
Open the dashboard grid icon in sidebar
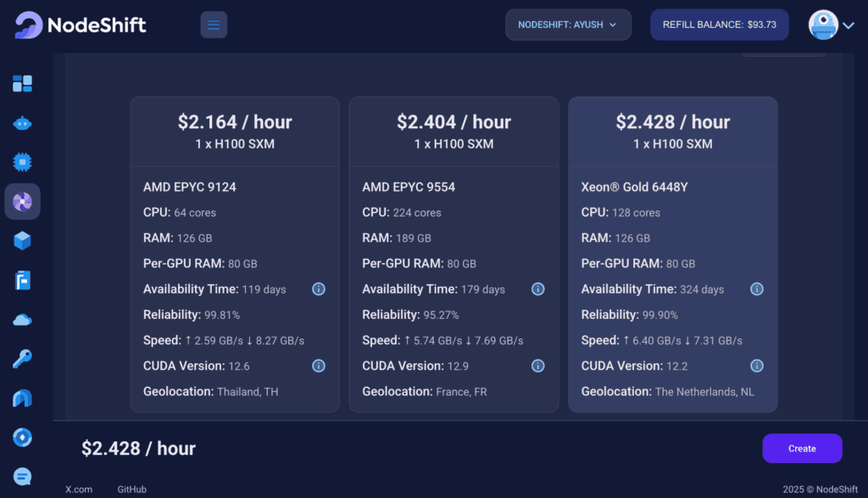click(22, 84)
